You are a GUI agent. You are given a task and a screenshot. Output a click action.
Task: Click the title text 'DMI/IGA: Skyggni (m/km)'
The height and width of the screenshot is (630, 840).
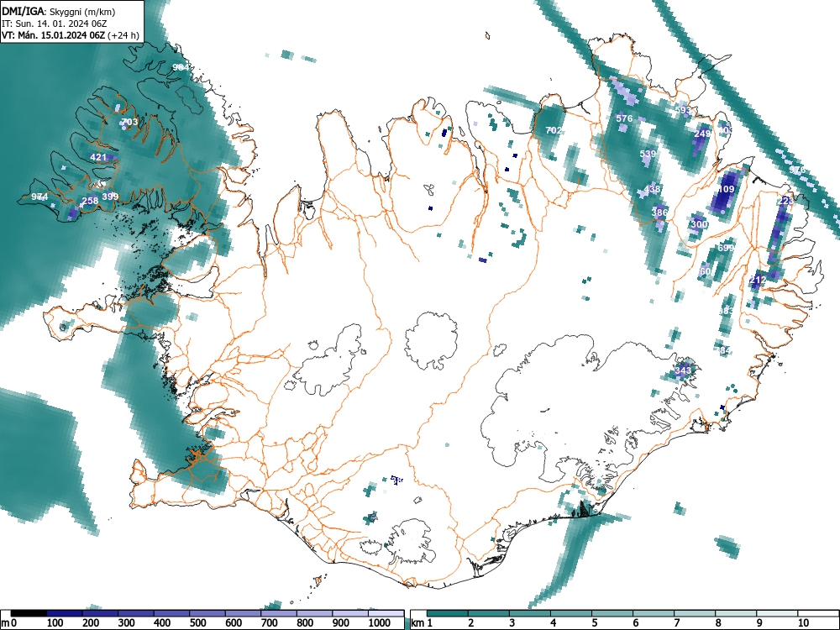tap(59, 11)
